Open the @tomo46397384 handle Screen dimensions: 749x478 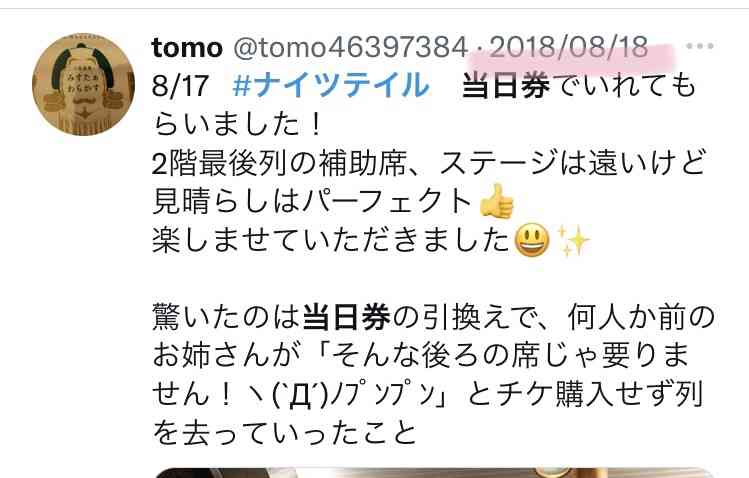350,48
